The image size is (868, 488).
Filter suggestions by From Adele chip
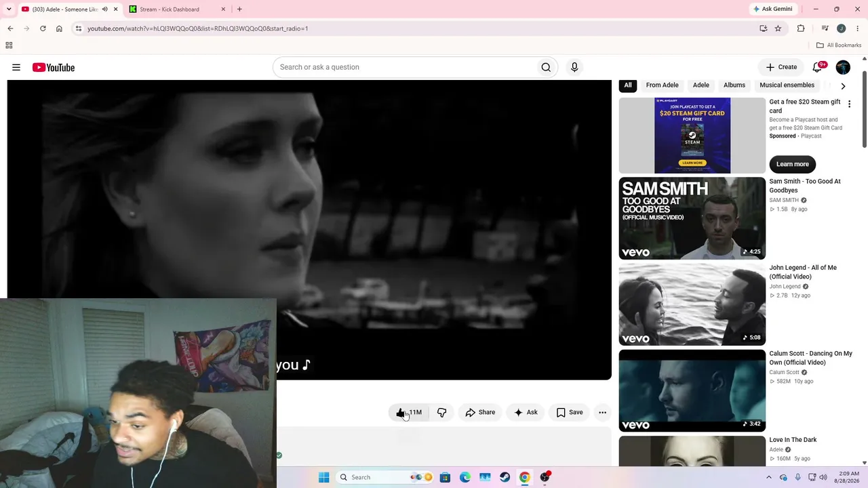coord(662,85)
